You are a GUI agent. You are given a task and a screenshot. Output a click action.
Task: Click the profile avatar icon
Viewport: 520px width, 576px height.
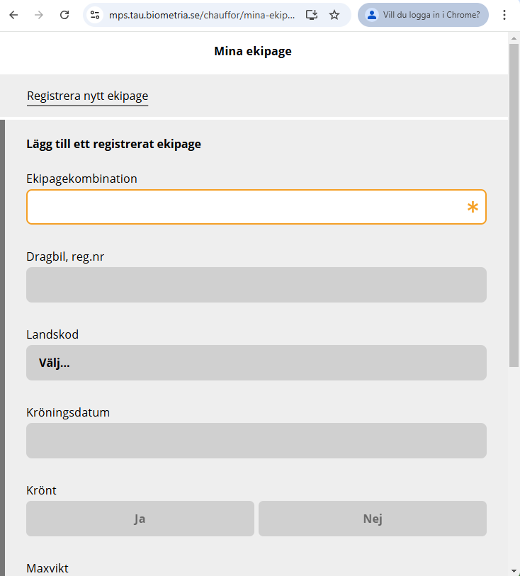(372, 15)
